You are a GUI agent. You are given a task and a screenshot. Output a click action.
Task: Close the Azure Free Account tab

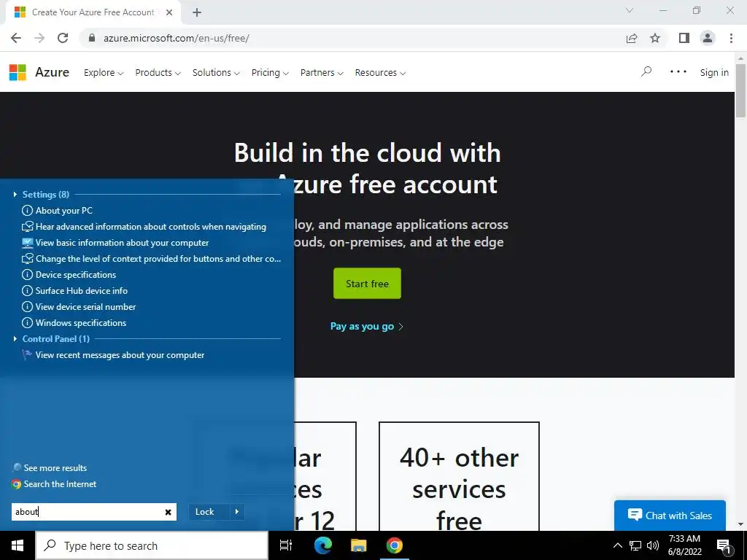169,12
